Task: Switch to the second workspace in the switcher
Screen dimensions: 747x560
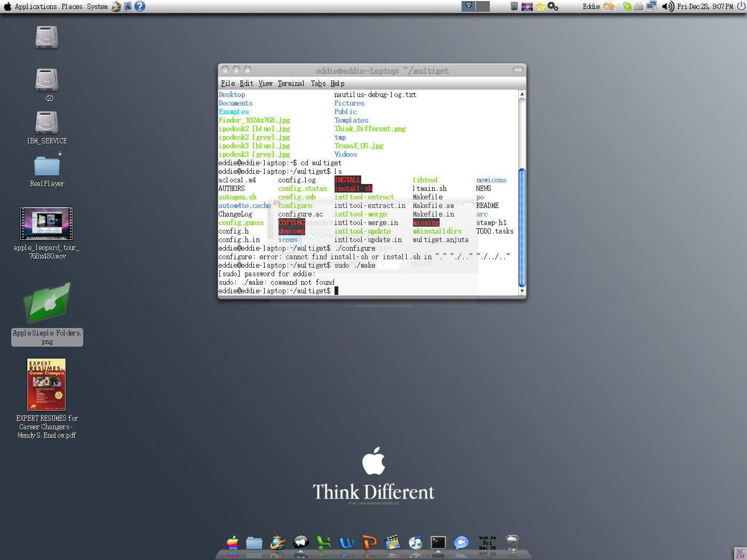Action: point(482,6)
